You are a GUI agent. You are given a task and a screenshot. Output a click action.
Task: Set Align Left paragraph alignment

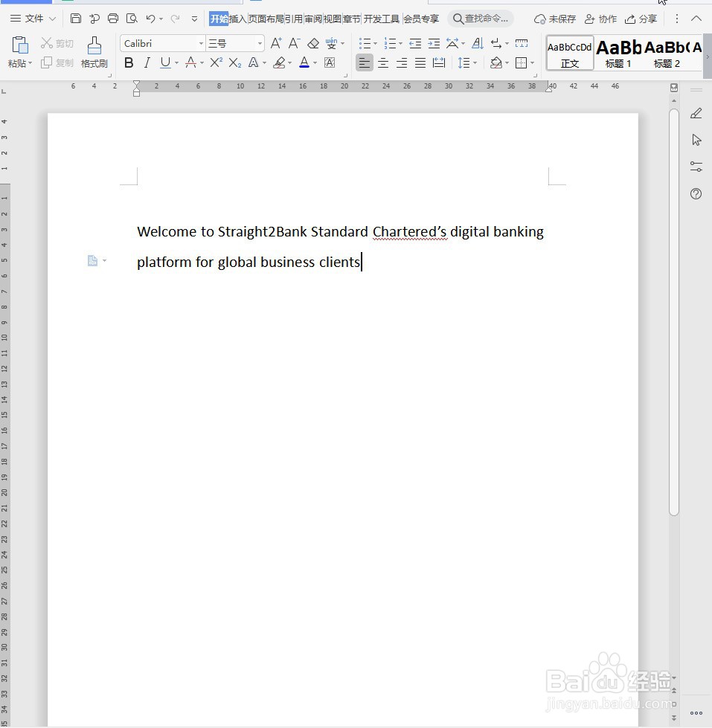364,62
